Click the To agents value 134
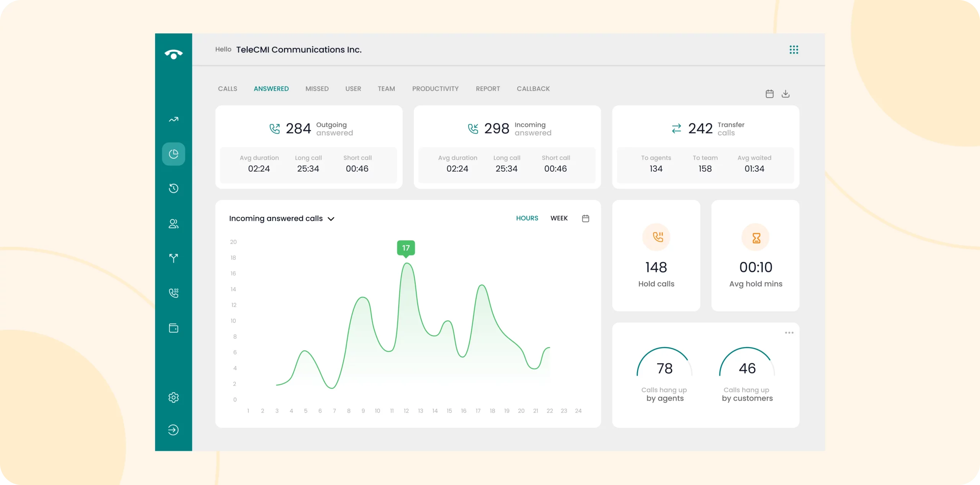 coord(656,169)
